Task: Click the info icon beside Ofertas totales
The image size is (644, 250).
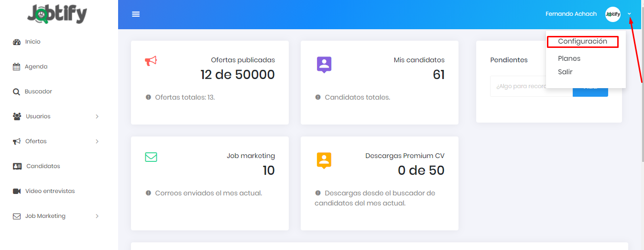Action: [x=148, y=97]
